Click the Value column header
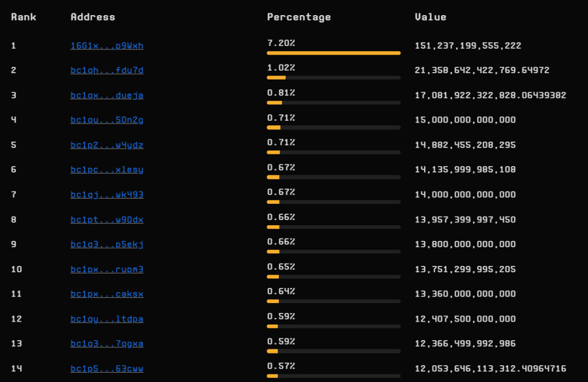Image resolution: width=588 pixels, height=382 pixels. [430, 17]
